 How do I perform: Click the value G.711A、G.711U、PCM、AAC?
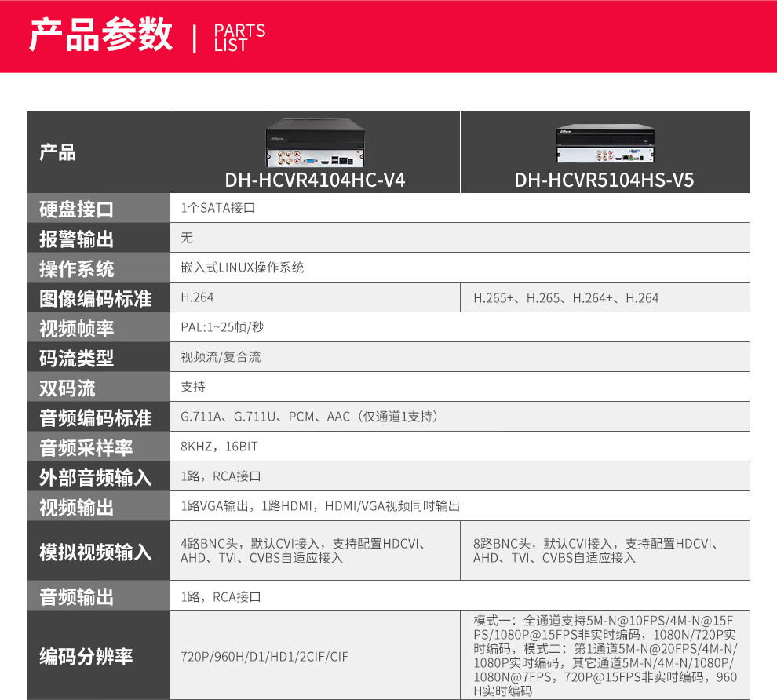point(265,417)
